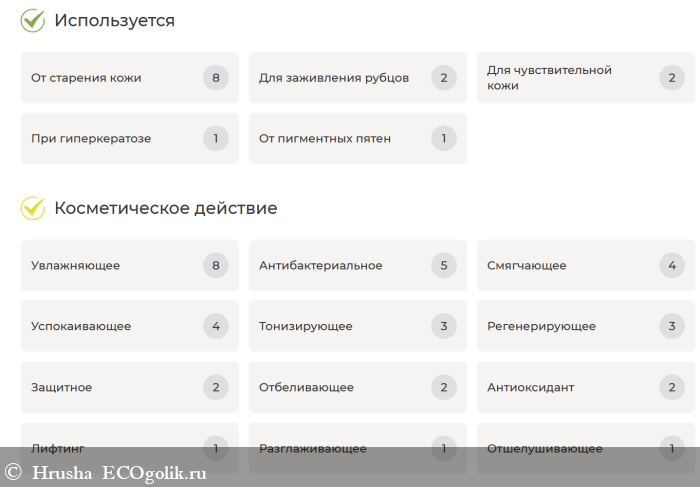
Task: Click the green checkmark icon beside Используется
Action: [33, 20]
